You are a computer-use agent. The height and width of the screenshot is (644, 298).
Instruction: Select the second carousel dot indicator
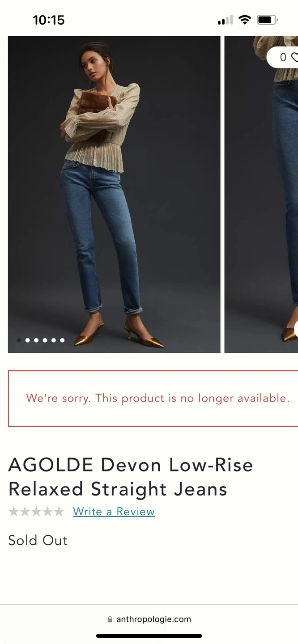pyautogui.click(x=27, y=340)
